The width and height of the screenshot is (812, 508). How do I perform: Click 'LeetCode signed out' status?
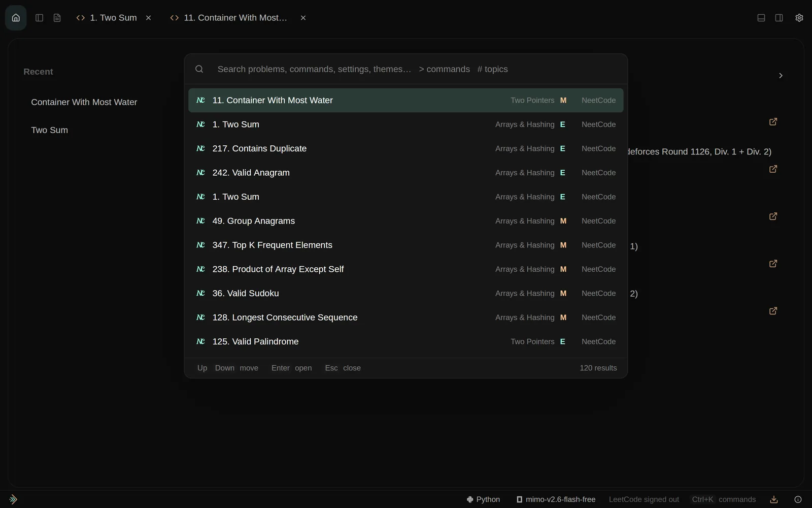(644, 499)
